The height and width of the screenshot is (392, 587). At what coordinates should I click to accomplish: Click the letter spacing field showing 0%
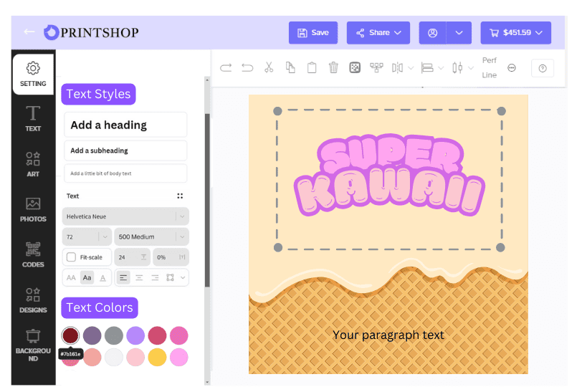(171, 257)
